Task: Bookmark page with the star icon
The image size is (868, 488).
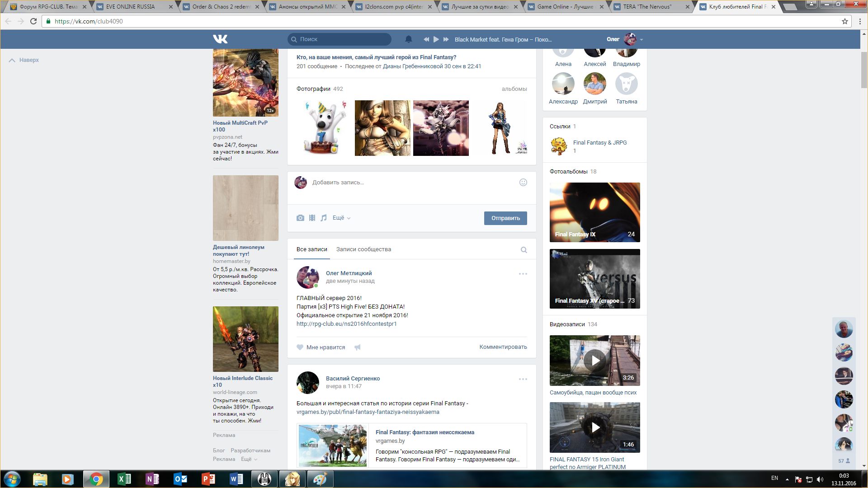Action: [x=844, y=21]
